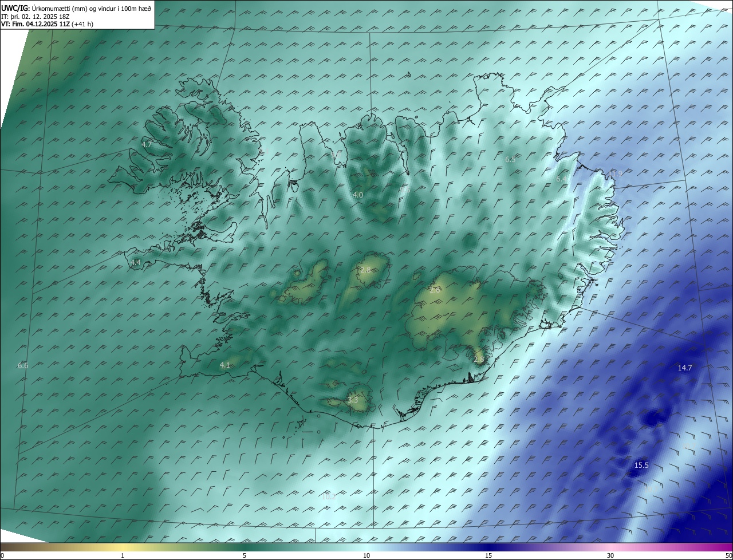
Task: Pick the 4.1 value on the Reykjanes peninsula
Action: (x=224, y=365)
